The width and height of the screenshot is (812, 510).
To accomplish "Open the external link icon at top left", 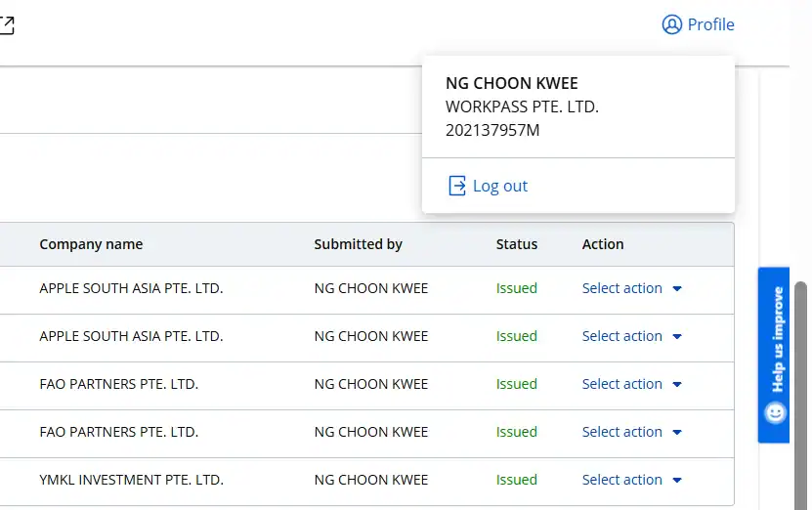I will click(x=6, y=25).
